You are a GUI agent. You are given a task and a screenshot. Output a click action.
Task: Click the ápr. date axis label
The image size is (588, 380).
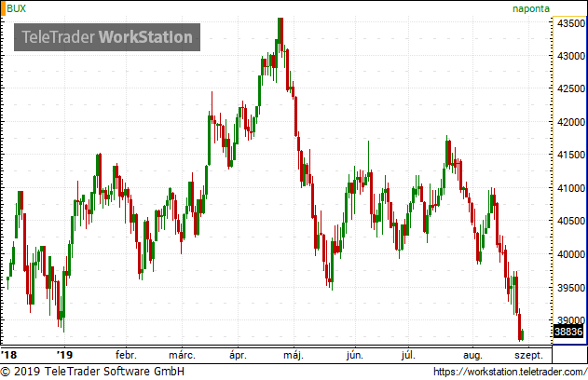239,355
